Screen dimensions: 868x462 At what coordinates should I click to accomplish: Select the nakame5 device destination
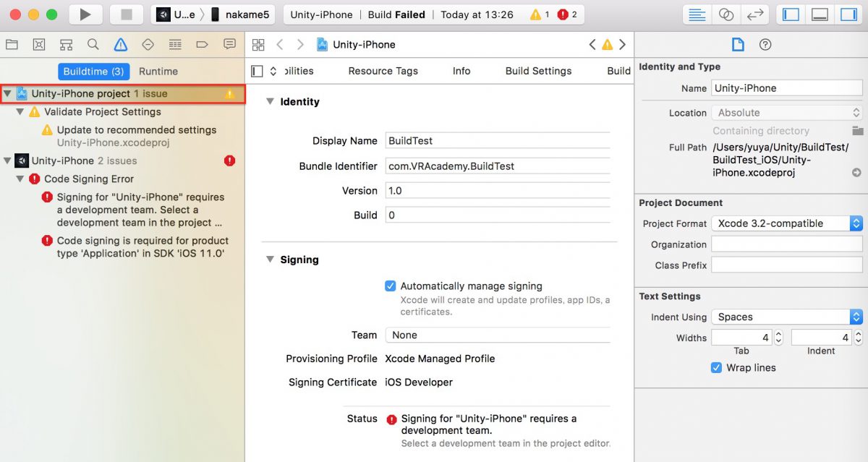coord(242,14)
